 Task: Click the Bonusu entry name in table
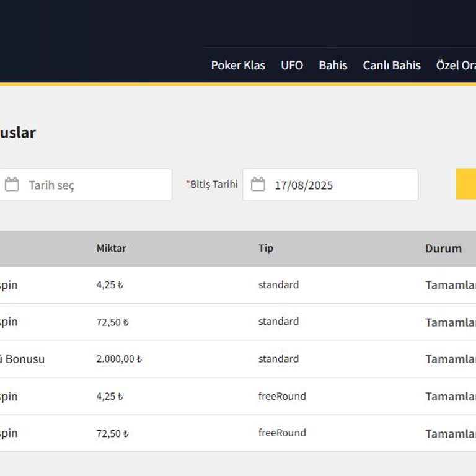[24, 359]
